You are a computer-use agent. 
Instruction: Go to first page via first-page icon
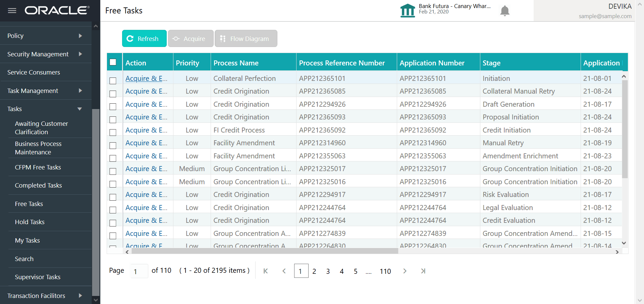[265, 271]
